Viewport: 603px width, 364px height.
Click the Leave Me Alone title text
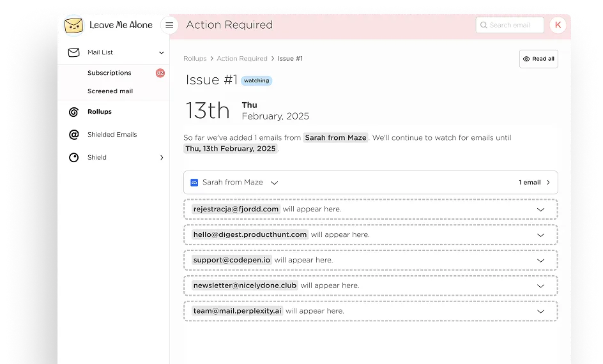(x=121, y=25)
